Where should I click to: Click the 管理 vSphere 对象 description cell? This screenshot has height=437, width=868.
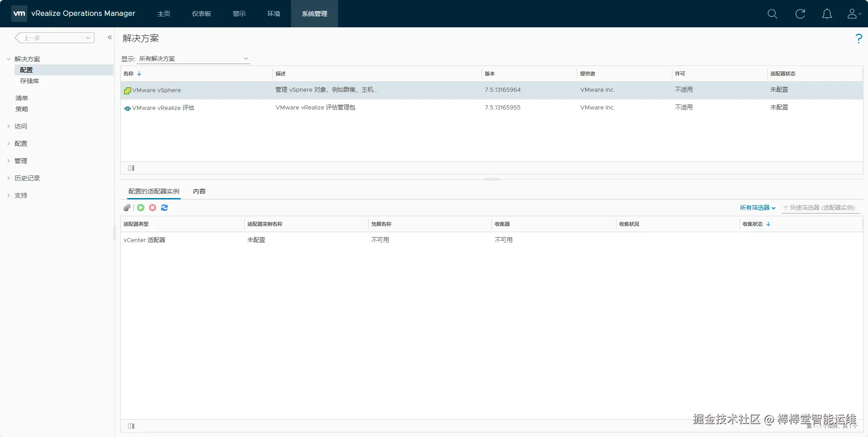(x=326, y=90)
